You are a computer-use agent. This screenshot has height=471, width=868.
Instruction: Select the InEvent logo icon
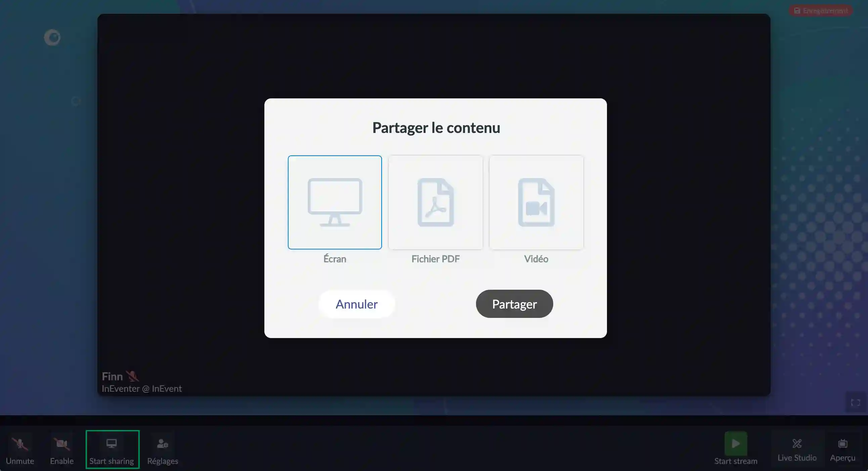coord(52,37)
